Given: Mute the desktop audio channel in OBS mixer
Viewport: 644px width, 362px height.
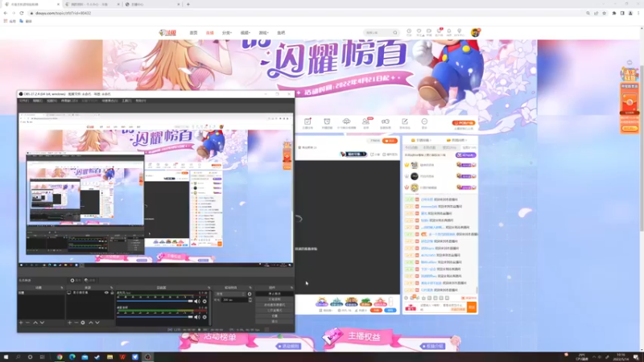Looking at the screenshot, I should point(197,317).
